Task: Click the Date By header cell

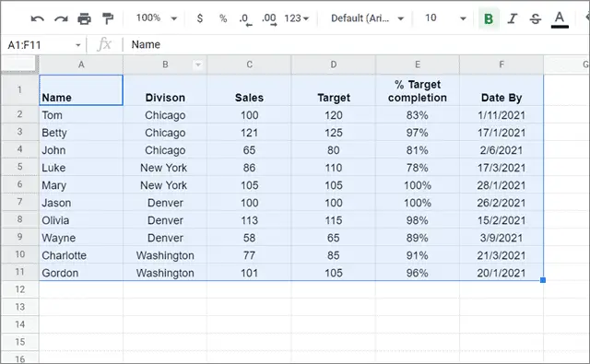Action: coord(501,90)
